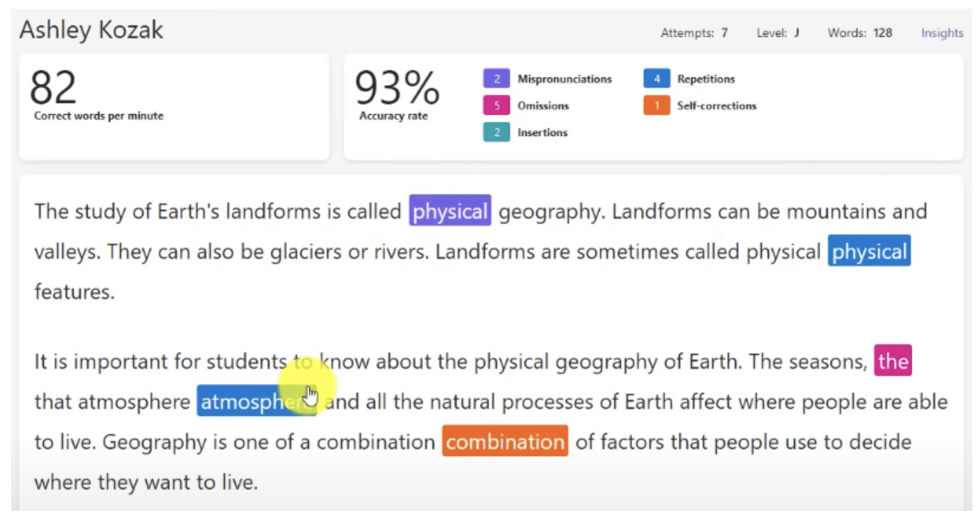Click the Repetitions legend label
980x520 pixels.
(x=706, y=79)
